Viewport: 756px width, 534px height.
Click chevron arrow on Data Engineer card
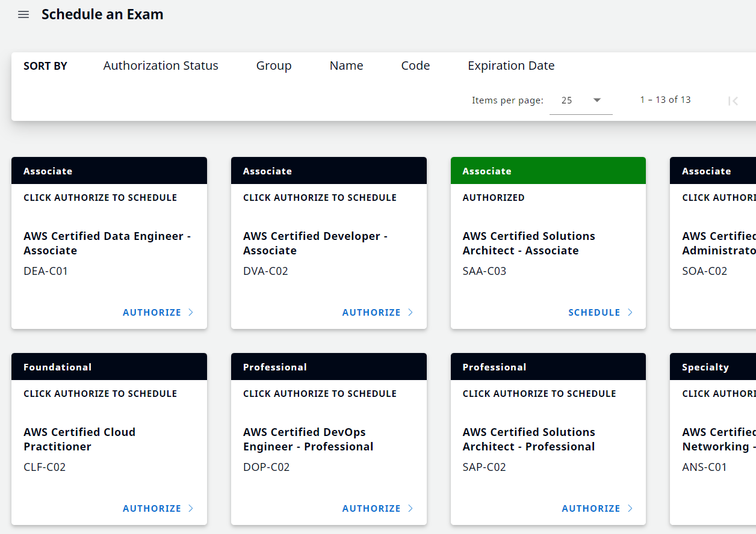tap(191, 312)
